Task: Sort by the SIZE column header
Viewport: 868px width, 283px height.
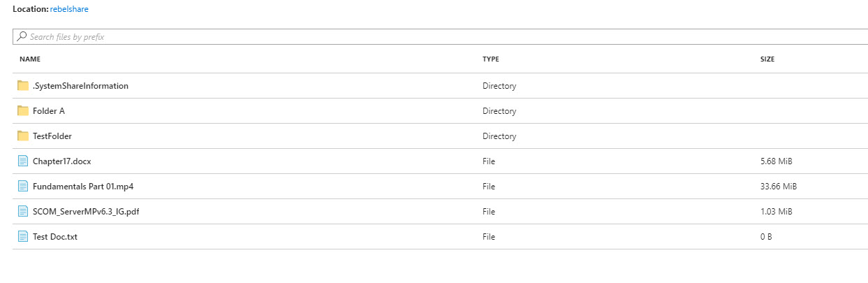Action: click(x=767, y=59)
